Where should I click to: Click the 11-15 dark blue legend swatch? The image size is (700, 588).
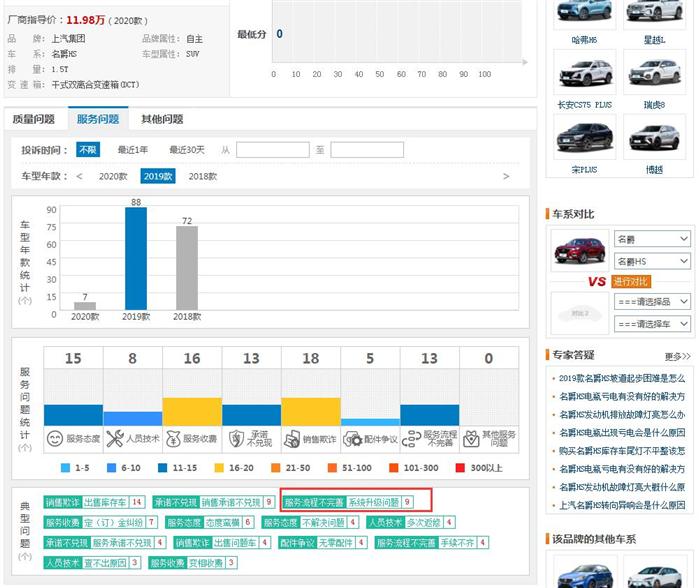pos(162,468)
